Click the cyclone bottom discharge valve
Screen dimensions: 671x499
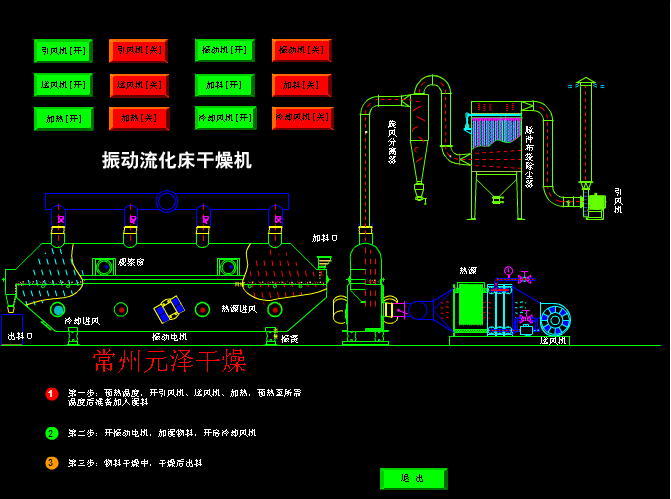[x=420, y=191]
